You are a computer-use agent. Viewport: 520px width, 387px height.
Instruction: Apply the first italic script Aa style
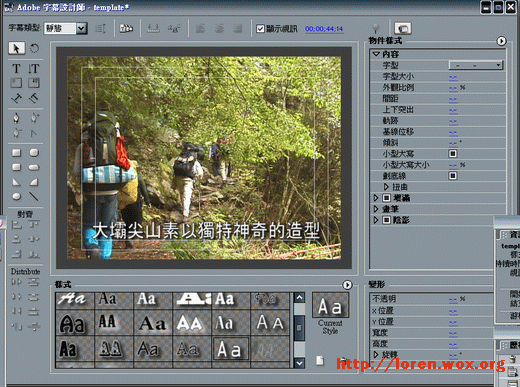[75, 300]
